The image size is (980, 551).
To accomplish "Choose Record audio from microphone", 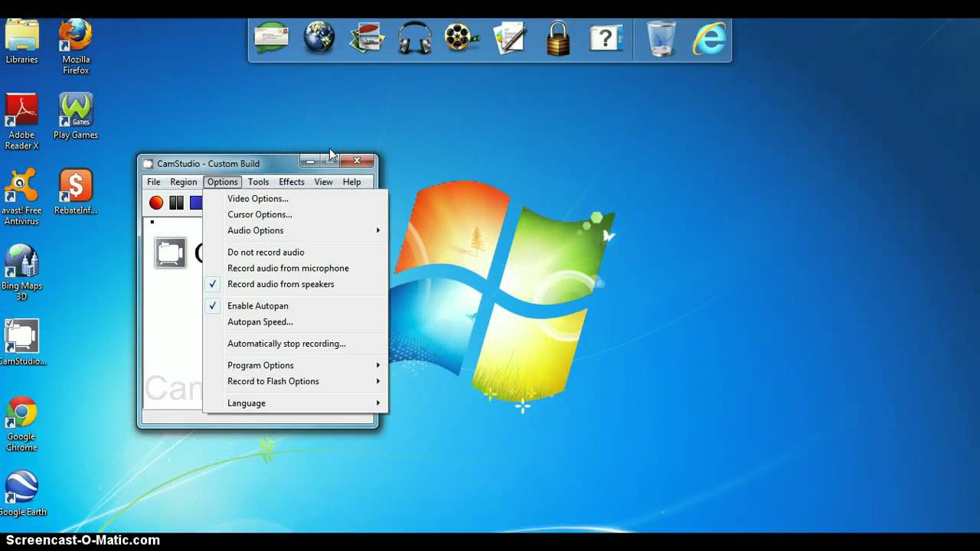I will [x=296, y=268].
